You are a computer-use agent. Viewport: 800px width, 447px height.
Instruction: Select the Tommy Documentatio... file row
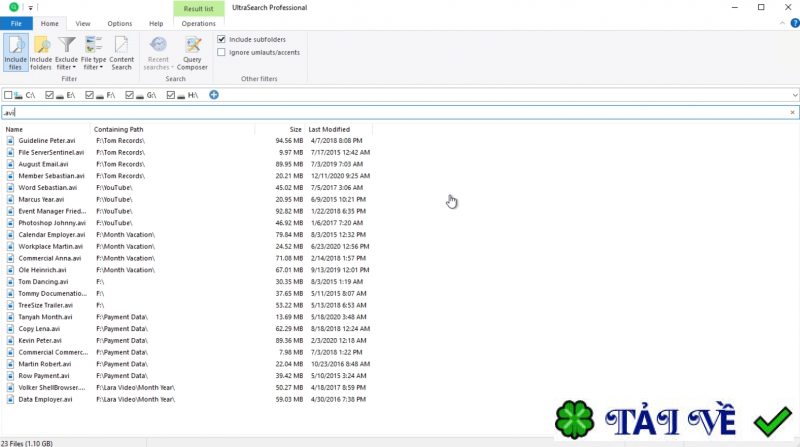pos(188,293)
